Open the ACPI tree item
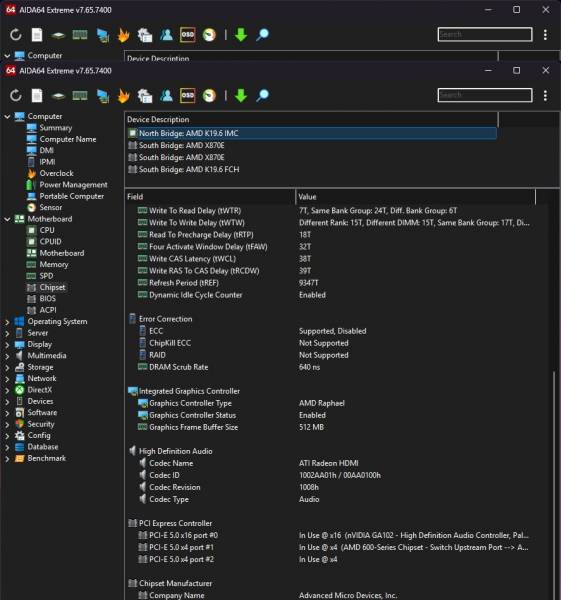561x600 pixels. click(x=48, y=310)
